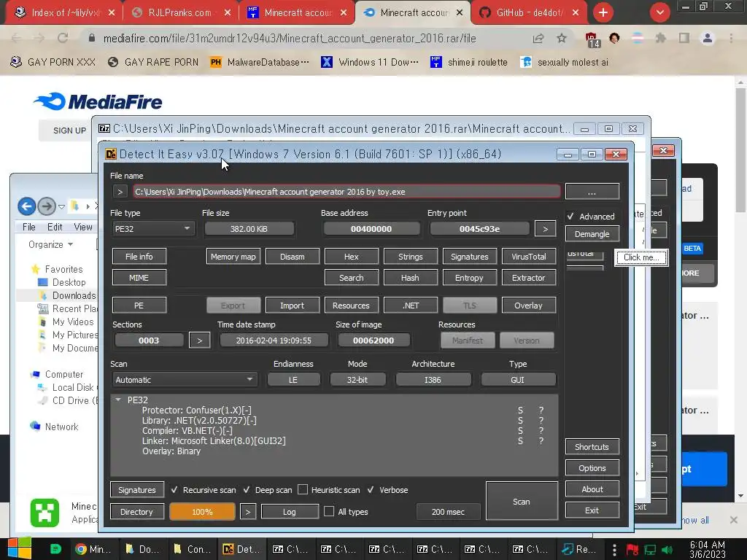Open the MalwareDatabase bookmark
747x560 pixels.
[x=260, y=62]
